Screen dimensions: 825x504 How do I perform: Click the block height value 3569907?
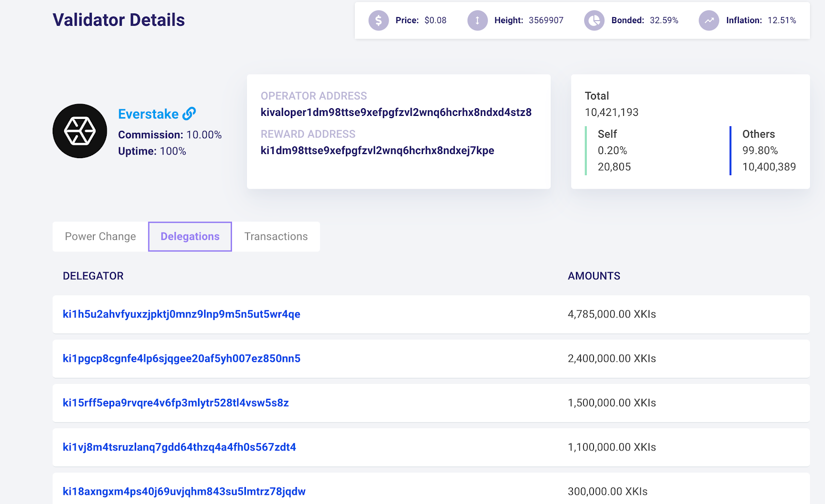point(546,20)
